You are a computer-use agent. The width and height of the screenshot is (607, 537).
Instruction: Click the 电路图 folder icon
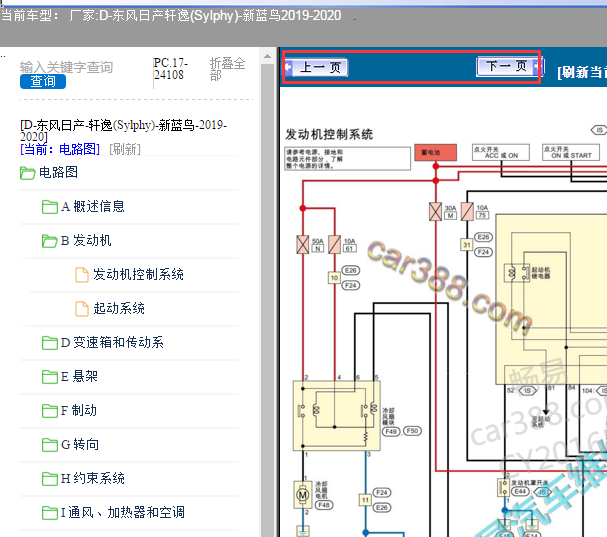(x=27, y=173)
